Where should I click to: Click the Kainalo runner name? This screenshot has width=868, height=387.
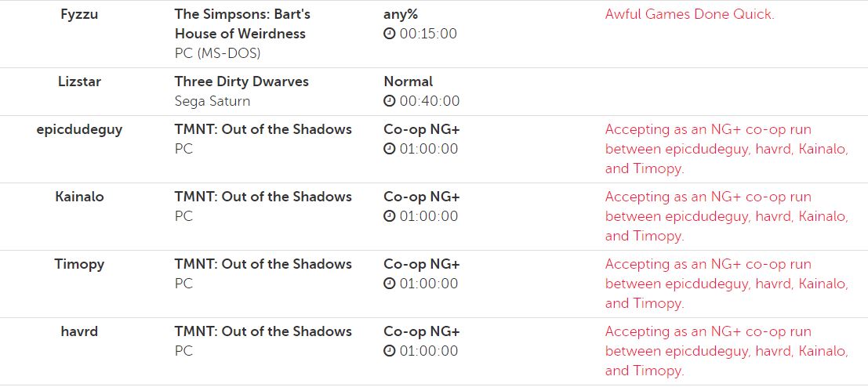point(79,197)
